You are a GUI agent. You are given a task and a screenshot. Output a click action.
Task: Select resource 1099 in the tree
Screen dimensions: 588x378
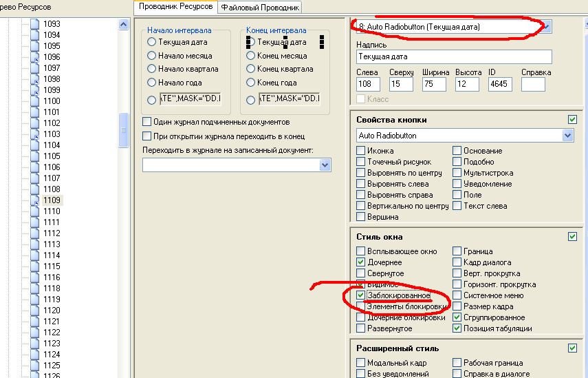[x=52, y=90]
